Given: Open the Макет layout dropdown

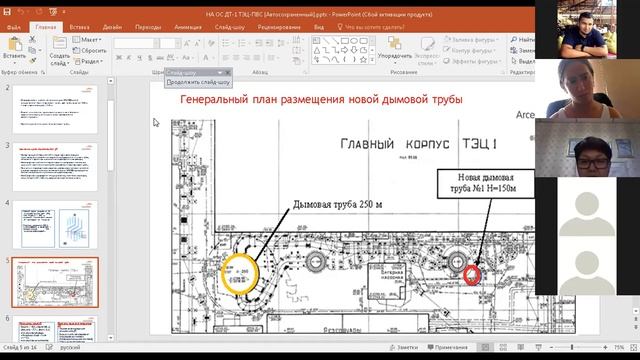Looking at the screenshot, I should tap(87, 40).
